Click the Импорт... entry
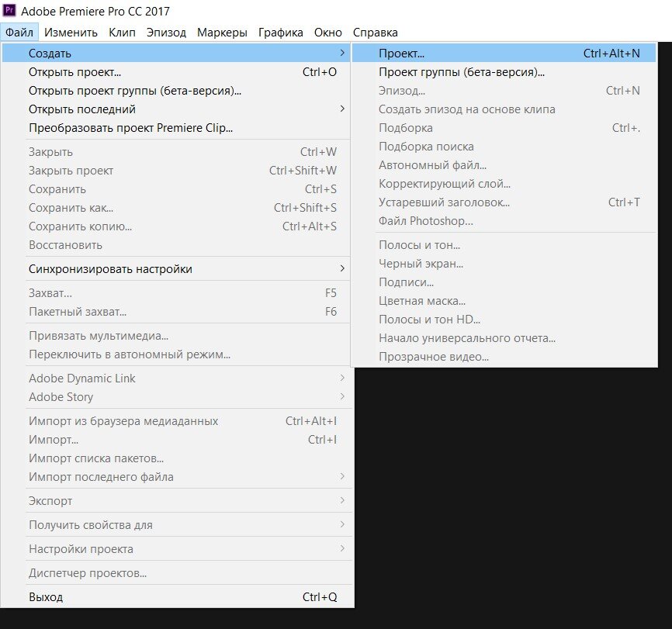This screenshot has width=672, height=629. pos(176,440)
